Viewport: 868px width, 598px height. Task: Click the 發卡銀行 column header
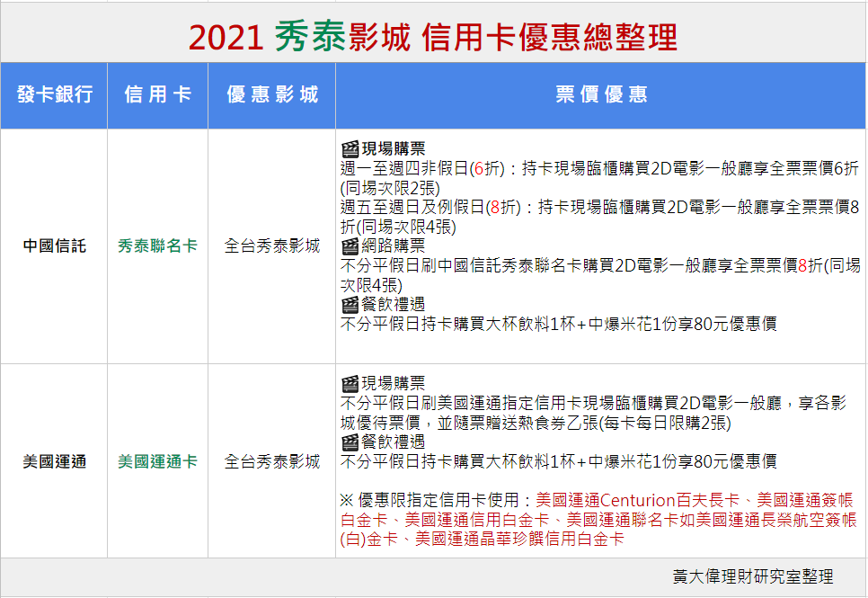(x=54, y=94)
